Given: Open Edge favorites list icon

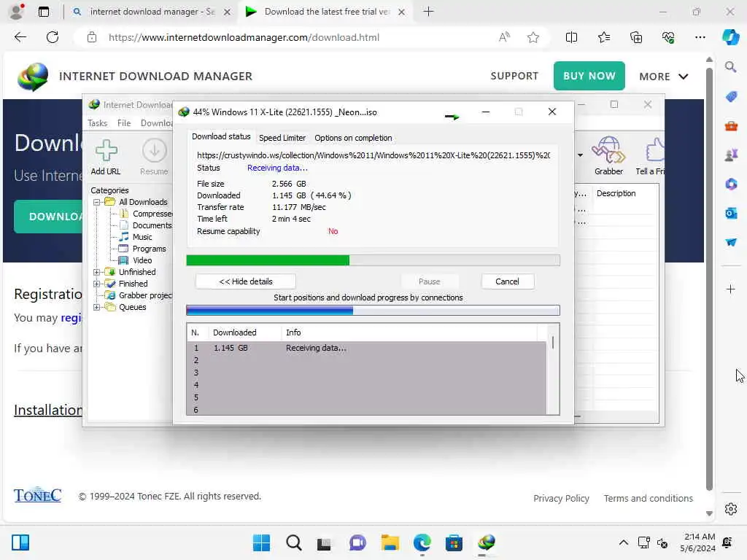Looking at the screenshot, I should tap(604, 38).
